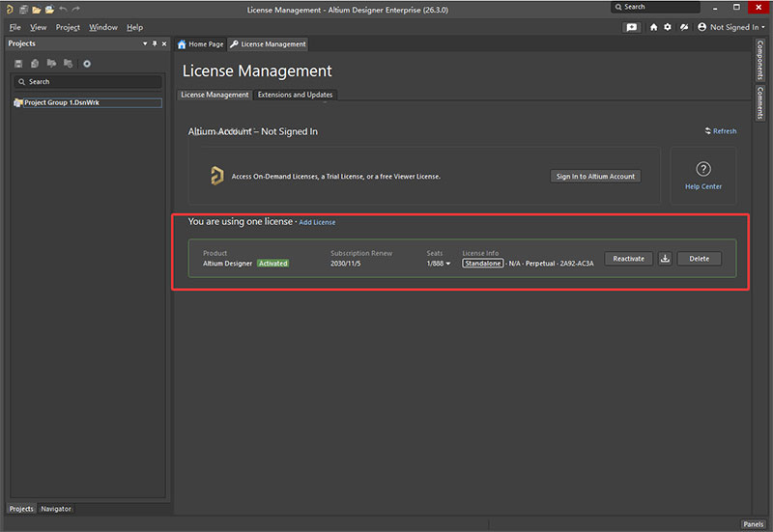Open the Window menu
Screen dimensions: 773x532
[103, 28]
